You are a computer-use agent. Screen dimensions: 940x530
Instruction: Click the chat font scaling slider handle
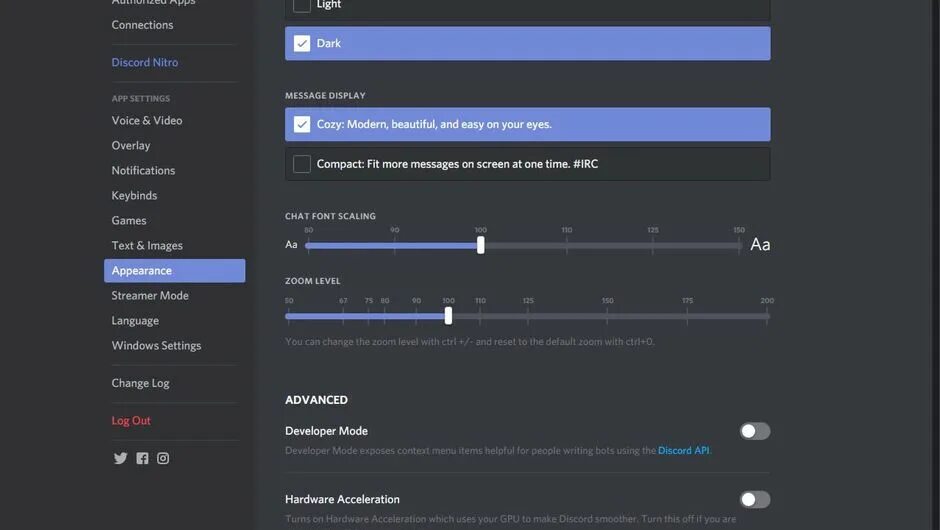tap(481, 245)
